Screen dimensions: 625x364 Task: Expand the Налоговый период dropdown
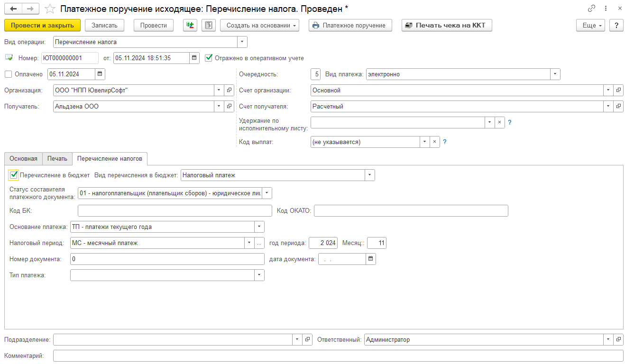[x=249, y=243]
